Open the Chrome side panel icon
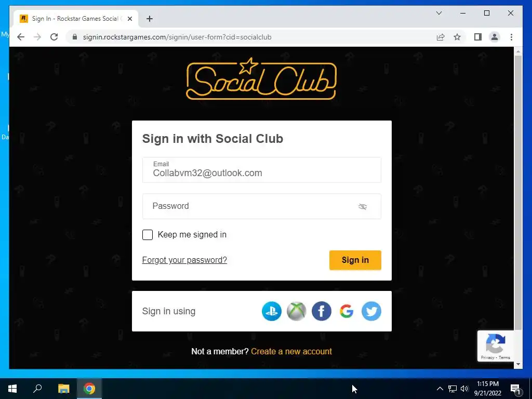 [478, 37]
